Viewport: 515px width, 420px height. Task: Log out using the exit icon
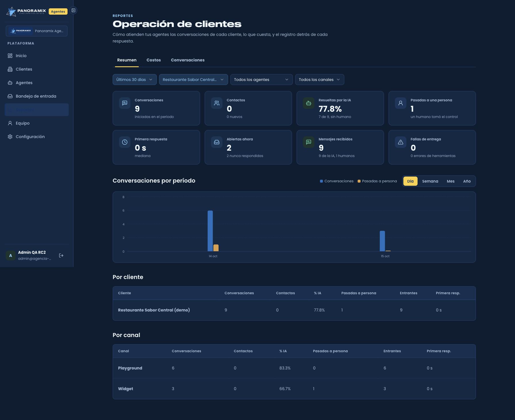click(x=61, y=256)
